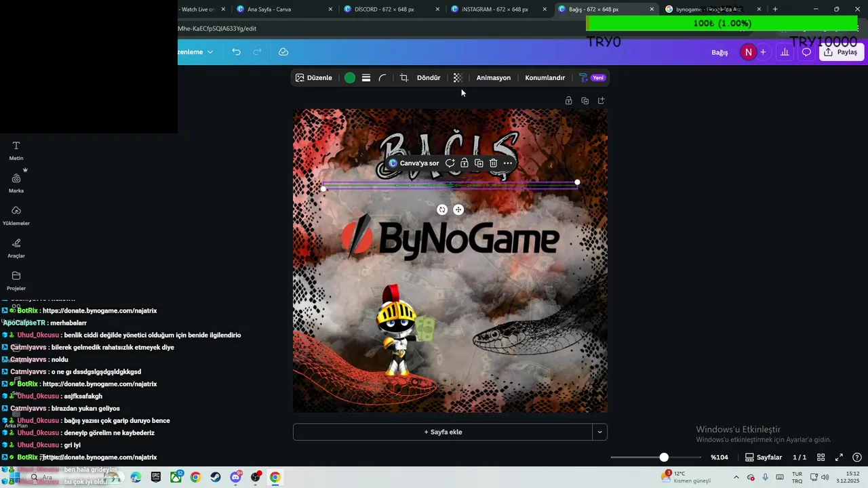Viewport: 868px width, 488px height.
Task: Show hidden system tray icons chevron
Action: (736, 477)
